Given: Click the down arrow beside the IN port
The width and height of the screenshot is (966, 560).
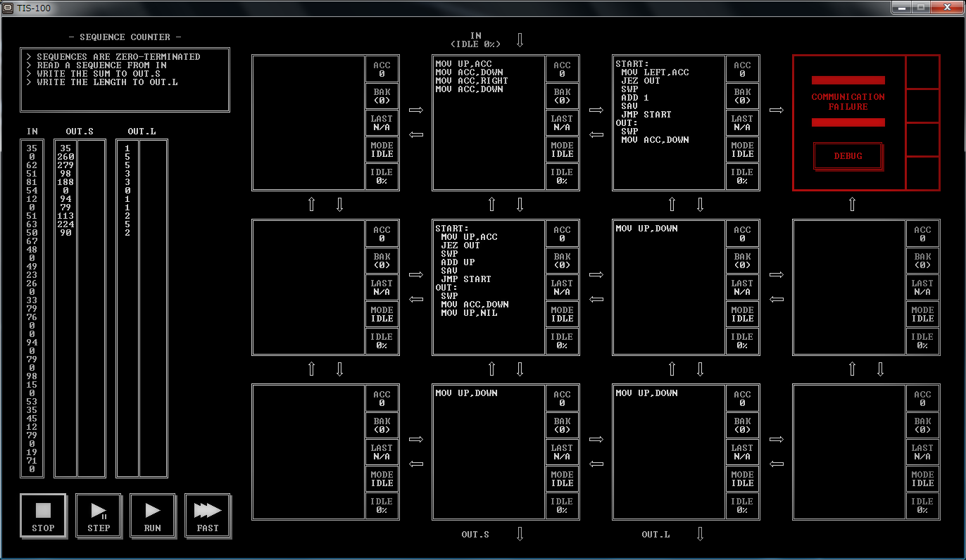Looking at the screenshot, I should (x=520, y=39).
